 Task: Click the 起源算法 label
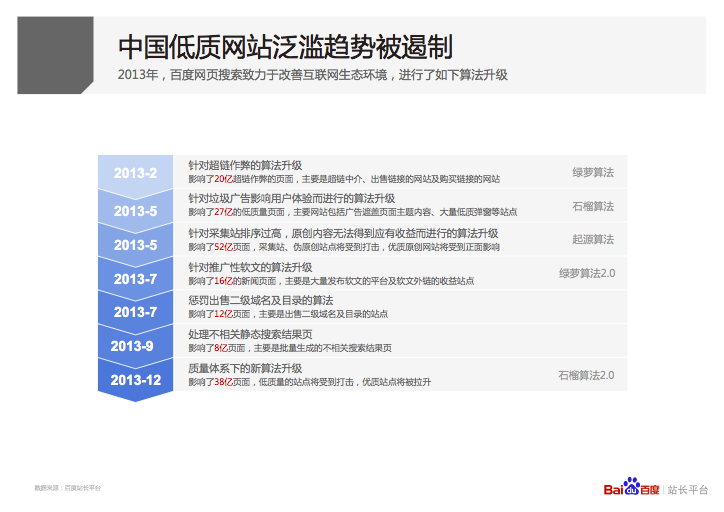(593, 240)
